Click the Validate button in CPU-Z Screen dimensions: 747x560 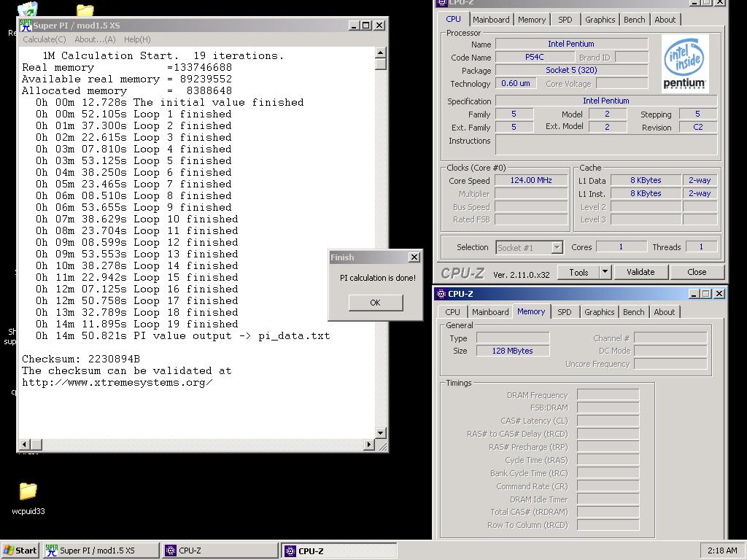tap(640, 272)
